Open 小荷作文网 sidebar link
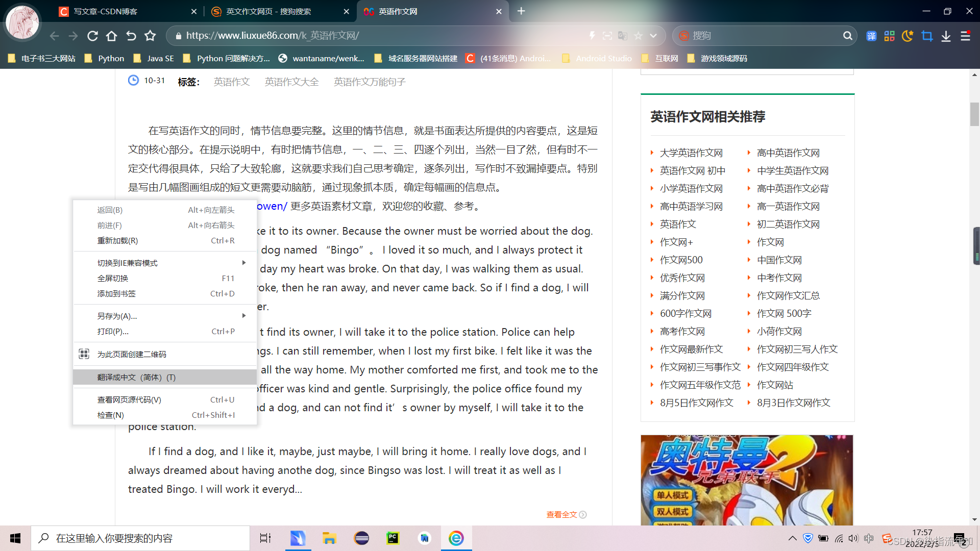 click(x=779, y=332)
